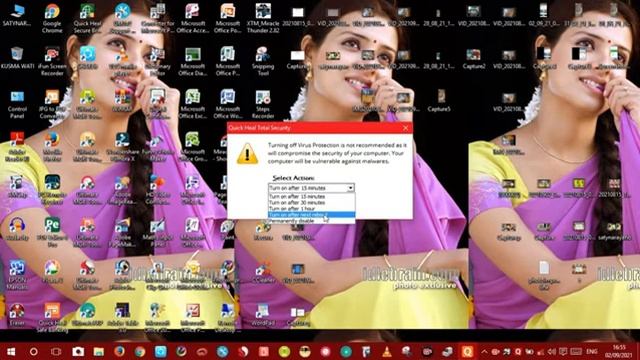640x360 pixels.
Task: Open Capture5 image file on desktop
Action: 439,101
